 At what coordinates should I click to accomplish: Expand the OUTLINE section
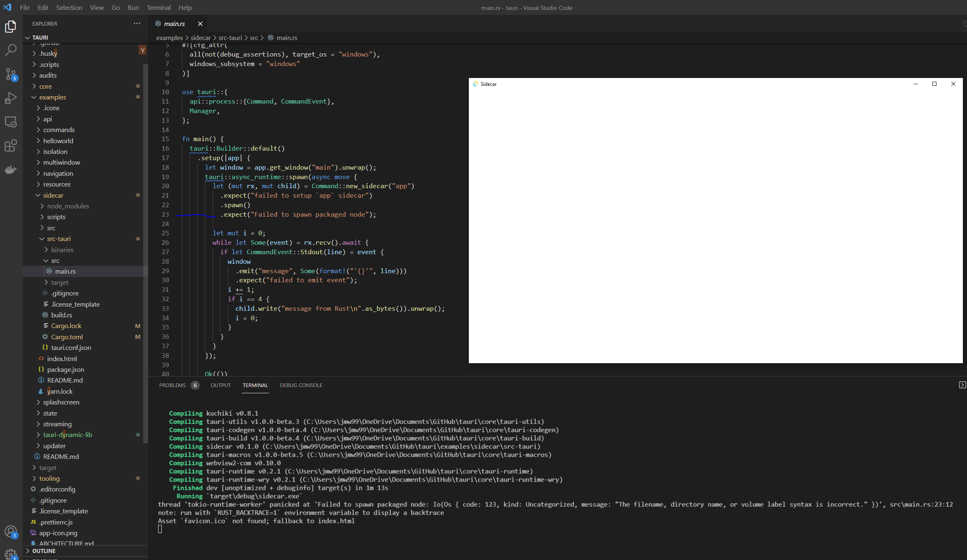point(45,551)
